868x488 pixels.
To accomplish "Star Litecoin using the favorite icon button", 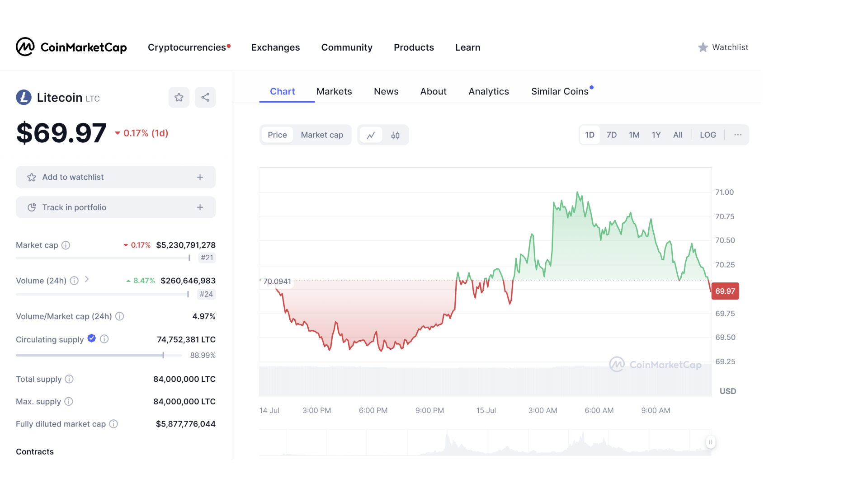I will [179, 97].
